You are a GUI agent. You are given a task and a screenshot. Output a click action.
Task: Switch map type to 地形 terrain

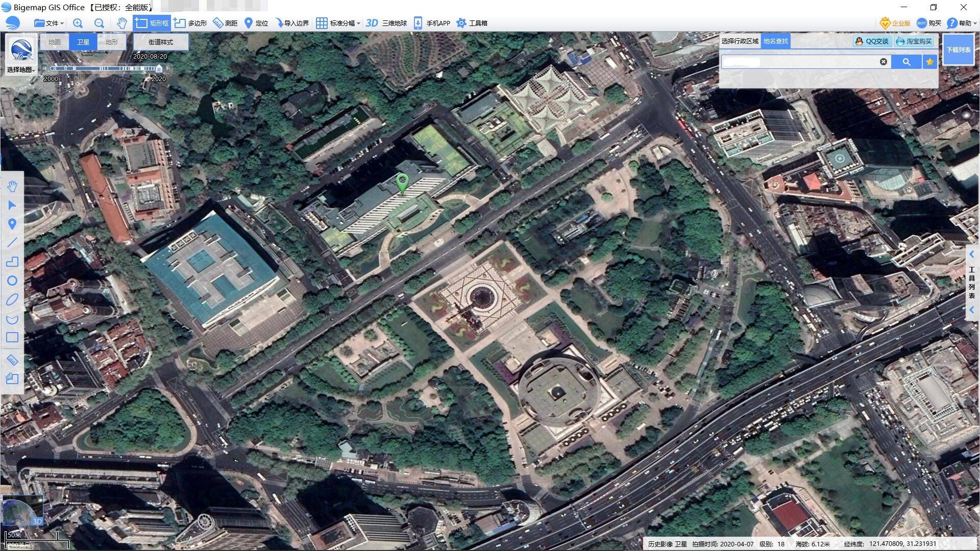[x=111, y=42]
